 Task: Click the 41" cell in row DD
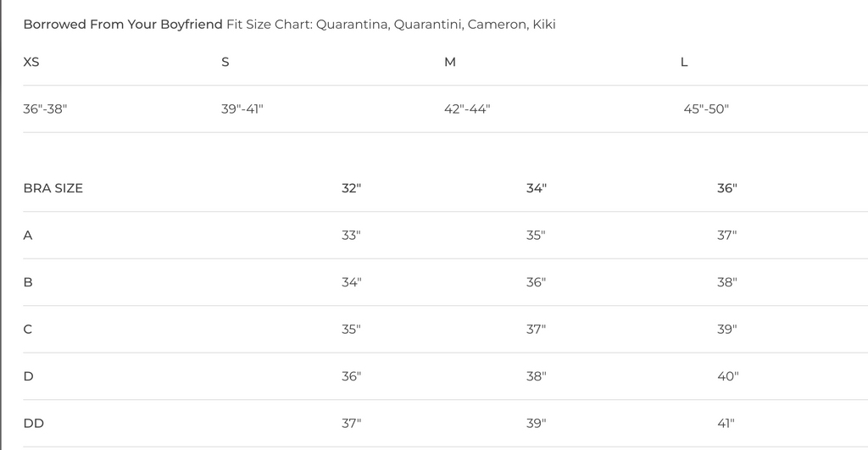[x=726, y=423]
